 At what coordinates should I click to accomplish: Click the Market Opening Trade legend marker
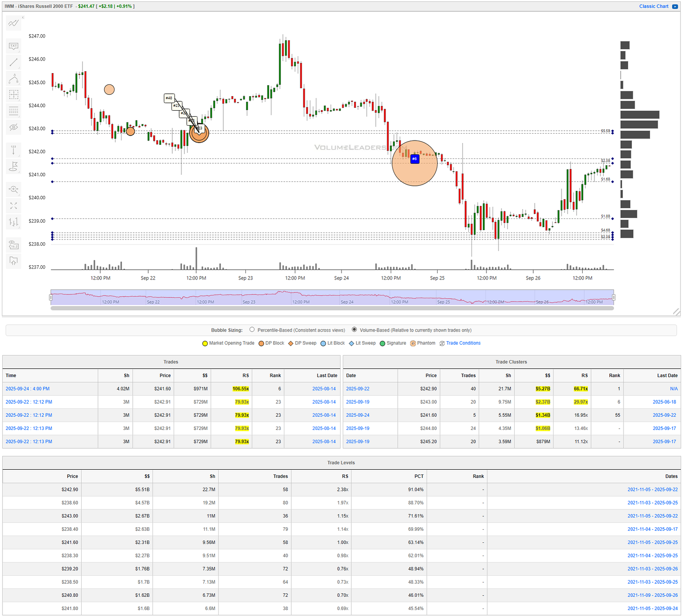point(205,344)
